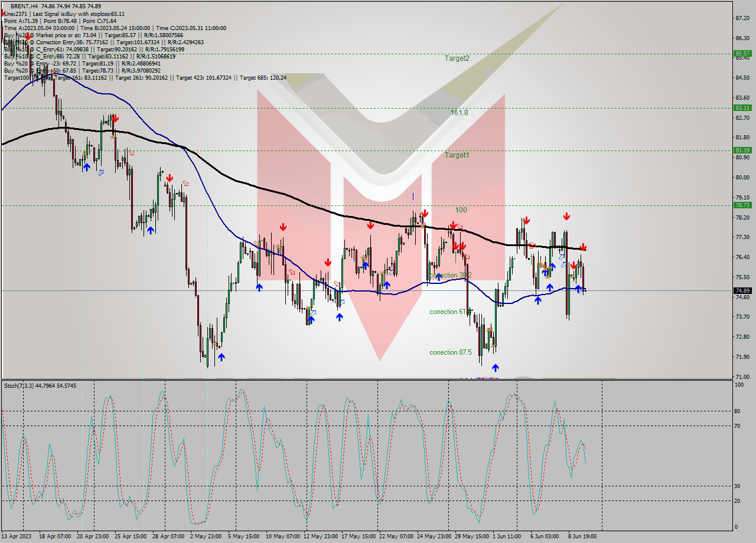The height and width of the screenshot is (543, 756).
Task: Click the '12 May 23:00' time label
Action: click(320, 537)
